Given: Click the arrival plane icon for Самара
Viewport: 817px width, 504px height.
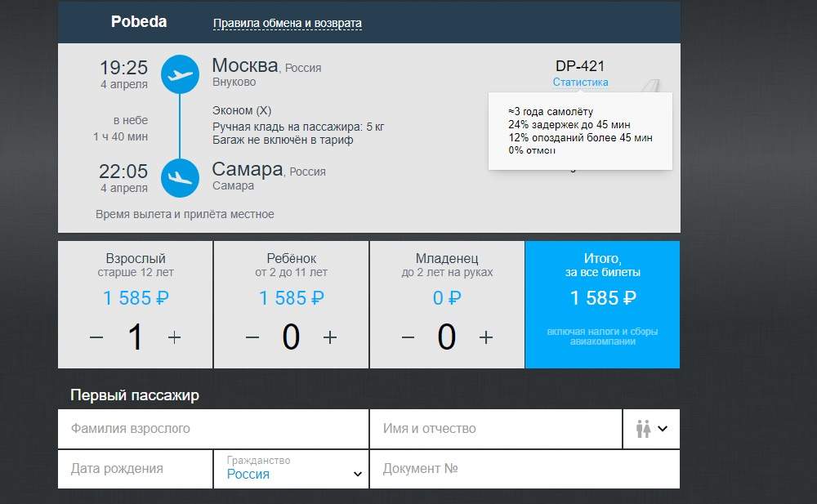Looking at the screenshot, I should 180,177.
